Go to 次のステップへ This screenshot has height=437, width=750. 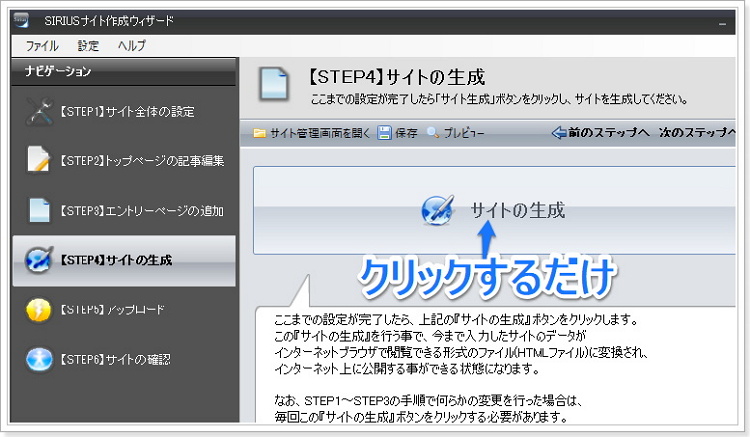(697, 132)
